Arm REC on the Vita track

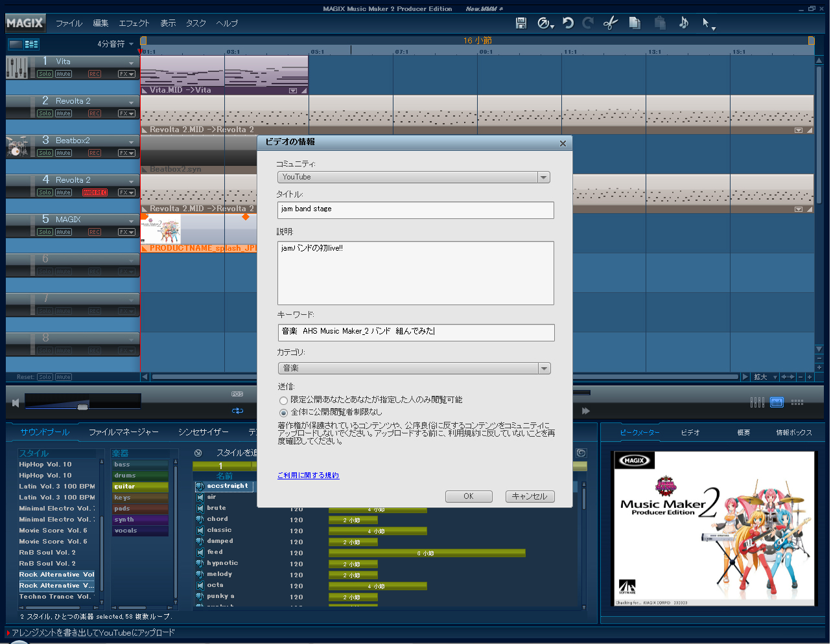coord(95,74)
